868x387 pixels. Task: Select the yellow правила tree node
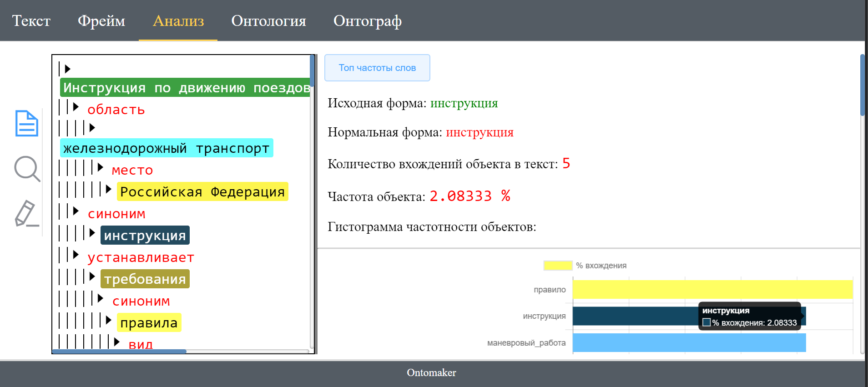tap(149, 322)
